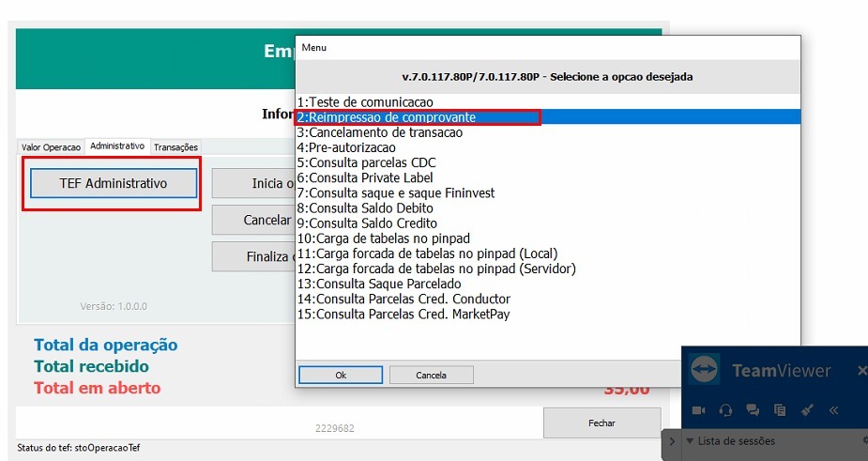Choose 2:Reimpressao de comprovante entry
Viewport: 868px width, 461px height.
point(548,117)
